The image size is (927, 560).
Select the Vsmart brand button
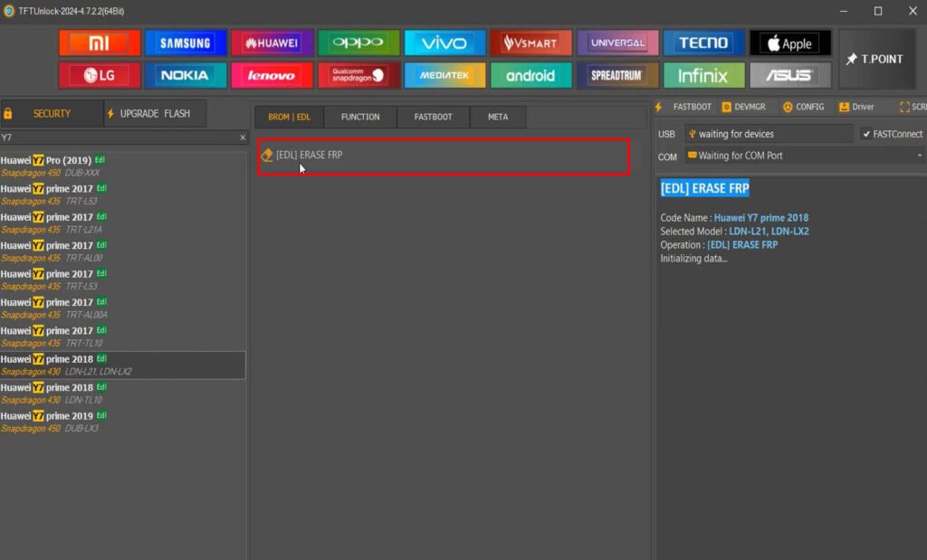(x=530, y=43)
